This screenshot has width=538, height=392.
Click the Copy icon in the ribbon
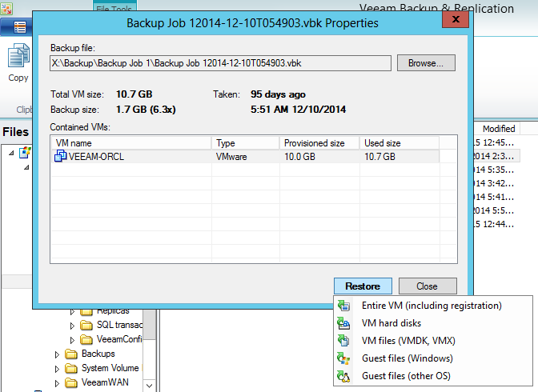(x=18, y=55)
